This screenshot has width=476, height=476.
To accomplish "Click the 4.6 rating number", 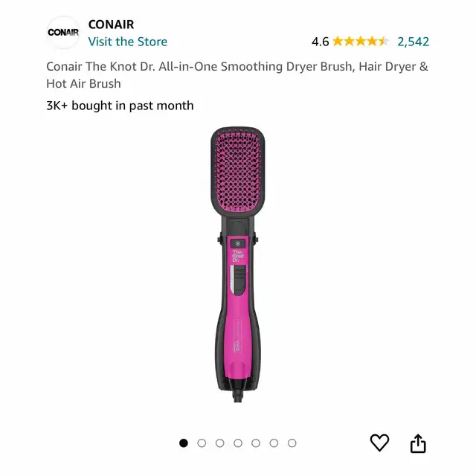I will click(320, 42).
